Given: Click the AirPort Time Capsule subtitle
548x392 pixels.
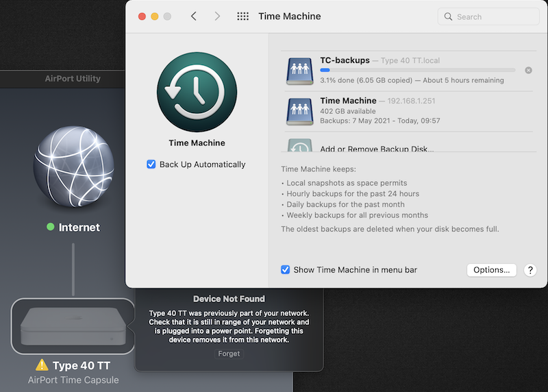Looking at the screenshot, I should pyautogui.click(x=73, y=380).
